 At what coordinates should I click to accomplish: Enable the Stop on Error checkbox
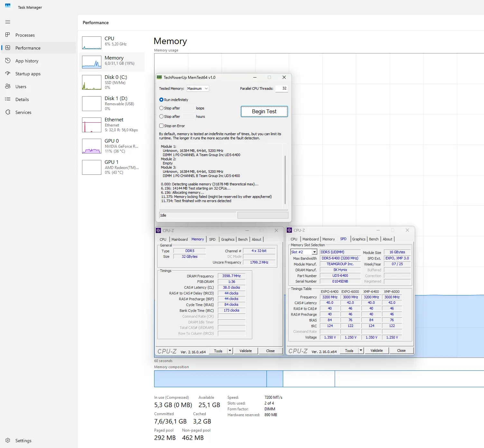pos(162,126)
